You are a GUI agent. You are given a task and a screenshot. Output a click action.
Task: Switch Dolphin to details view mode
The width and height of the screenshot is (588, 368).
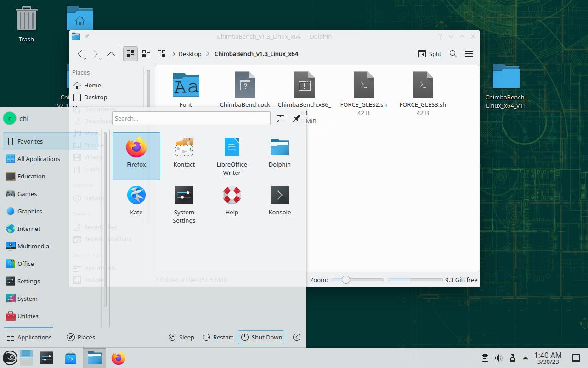pos(162,54)
